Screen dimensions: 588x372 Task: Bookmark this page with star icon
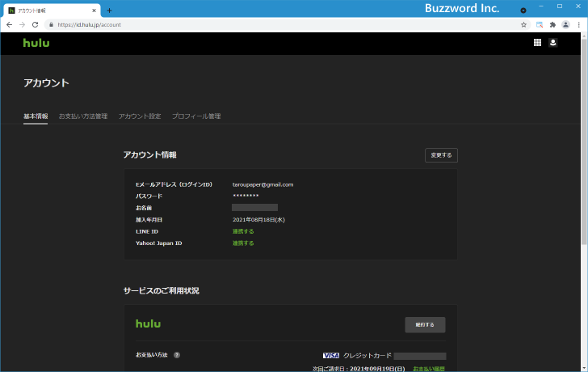523,25
